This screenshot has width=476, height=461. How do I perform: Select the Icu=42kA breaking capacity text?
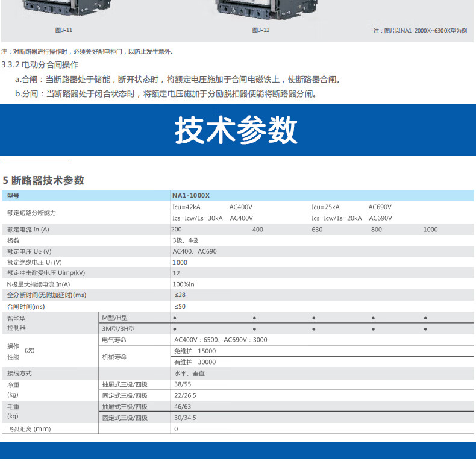187,207
